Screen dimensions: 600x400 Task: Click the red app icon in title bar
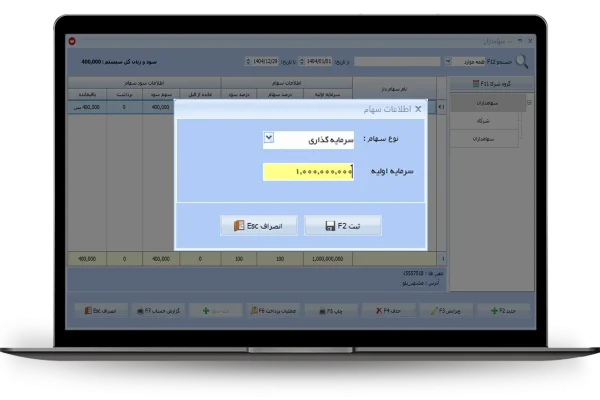tap(71, 42)
